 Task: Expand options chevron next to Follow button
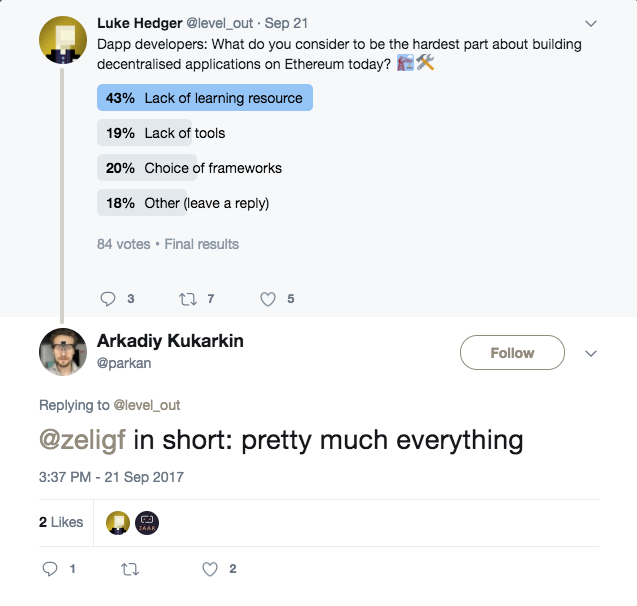591,353
